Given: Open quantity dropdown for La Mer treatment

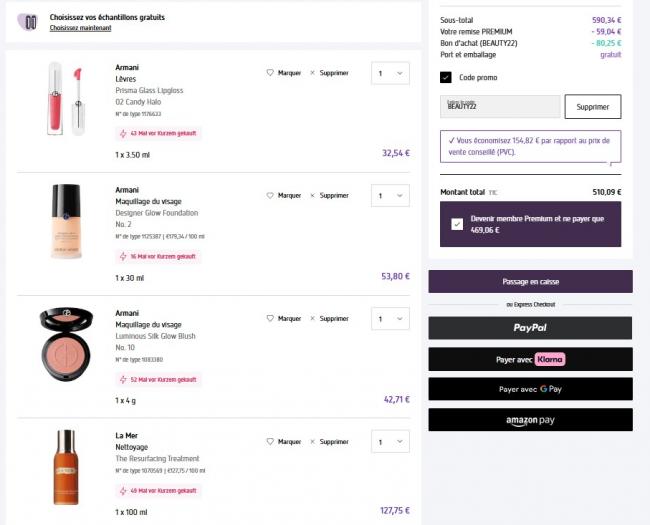Looking at the screenshot, I should (390, 441).
